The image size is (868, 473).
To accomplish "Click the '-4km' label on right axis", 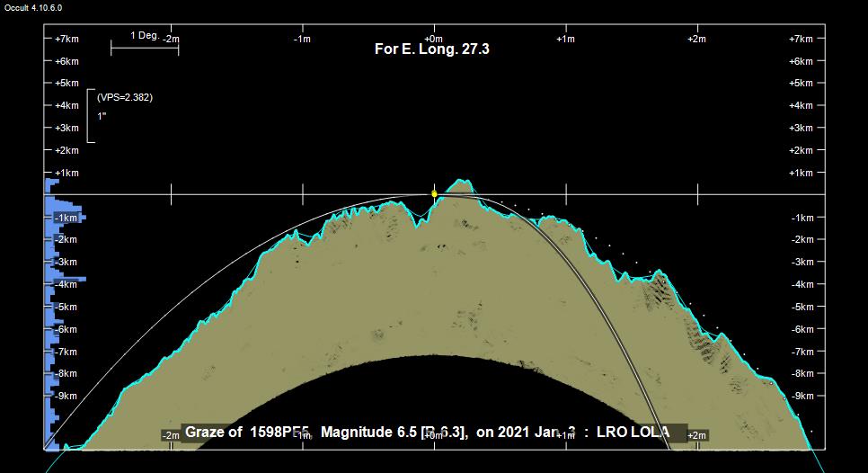I will pos(802,284).
